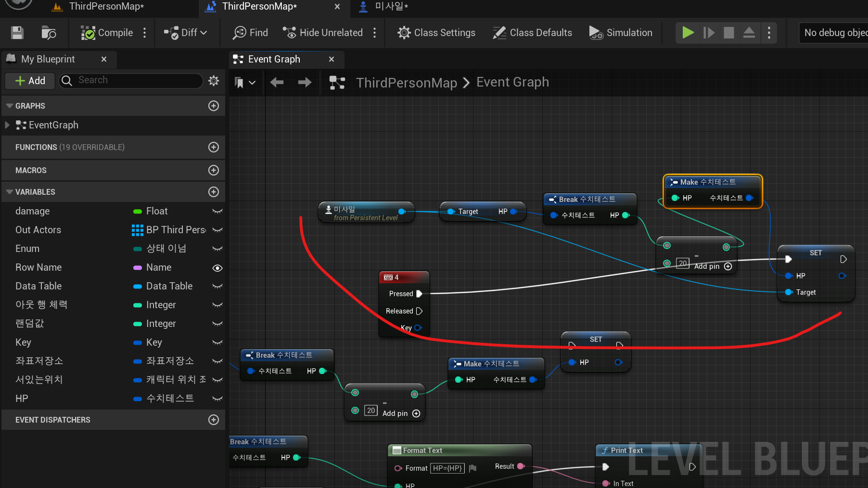This screenshot has width=868, height=488.
Task: Select the 좌표저장소 variable
Action: 39,361
